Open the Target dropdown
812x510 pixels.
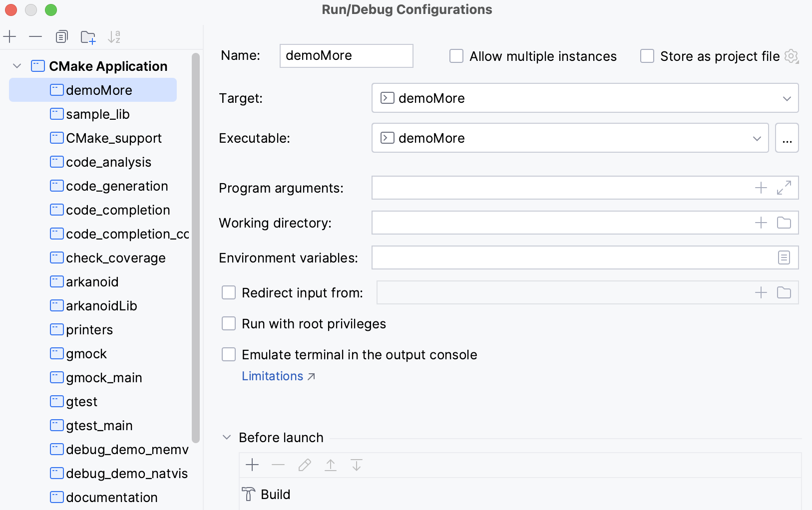pos(788,98)
